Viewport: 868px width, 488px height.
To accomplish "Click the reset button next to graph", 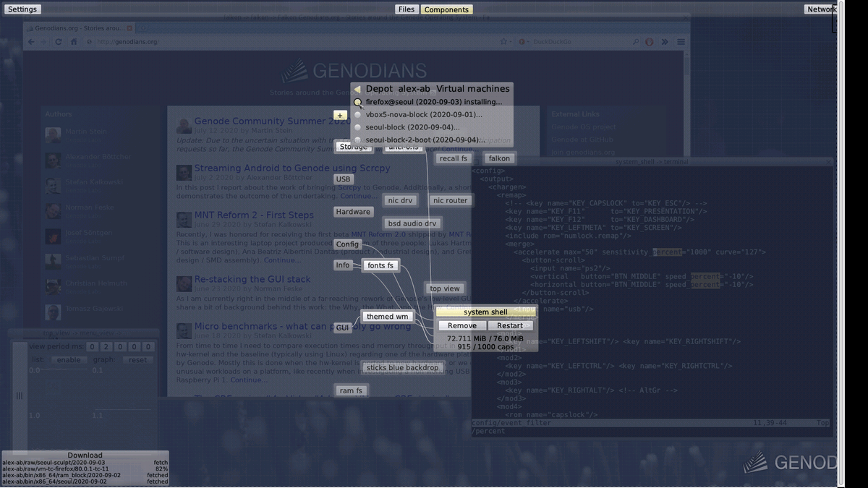I will click(x=137, y=359).
